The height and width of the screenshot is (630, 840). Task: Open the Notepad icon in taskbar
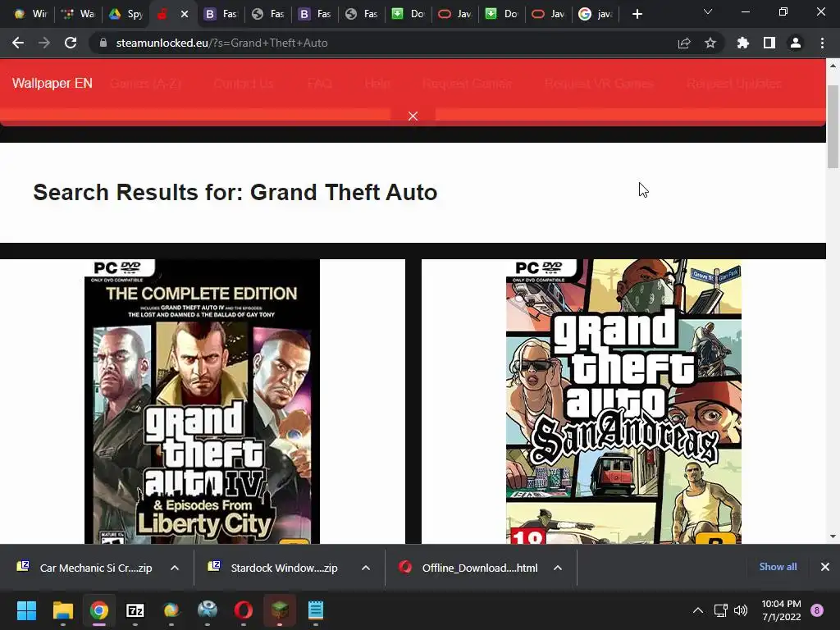coord(316,610)
